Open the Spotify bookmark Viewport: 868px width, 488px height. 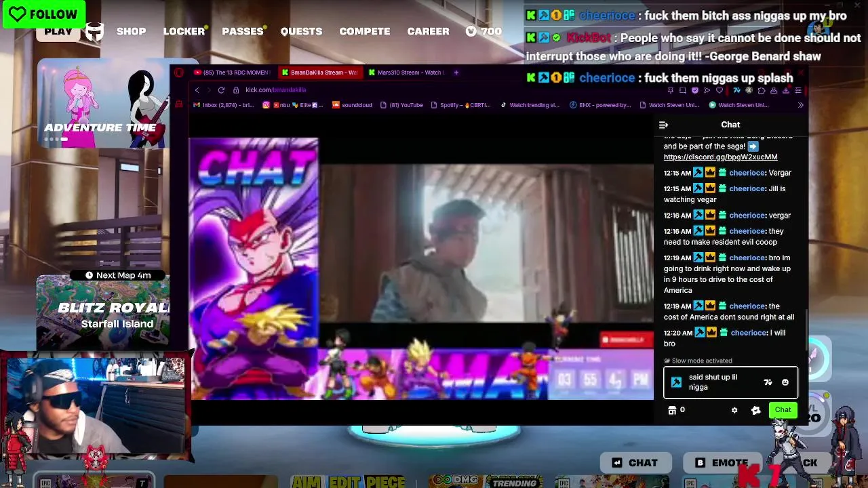(x=460, y=105)
